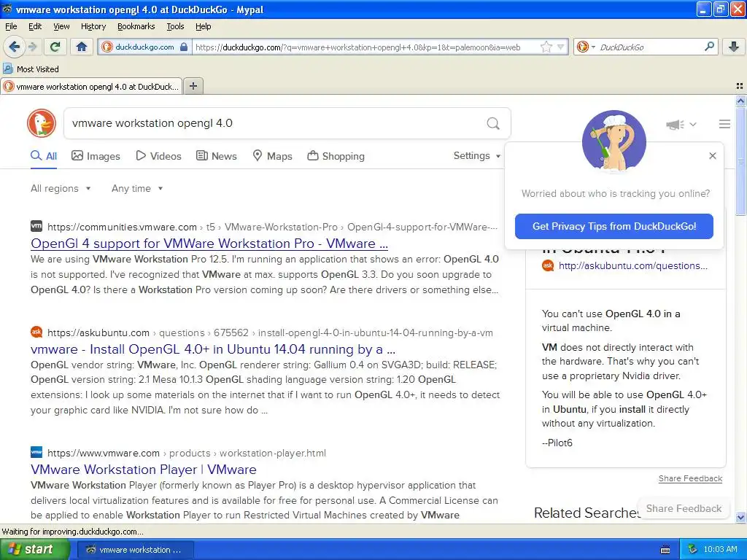The height and width of the screenshot is (560, 747).
Task: Click the www.vmware.com result favicon
Action: (x=36, y=452)
